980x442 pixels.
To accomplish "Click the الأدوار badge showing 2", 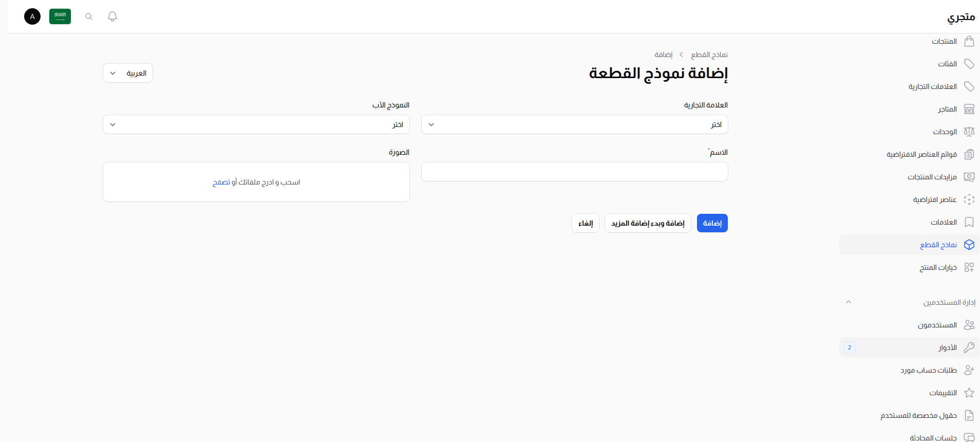I will (x=850, y=347).
